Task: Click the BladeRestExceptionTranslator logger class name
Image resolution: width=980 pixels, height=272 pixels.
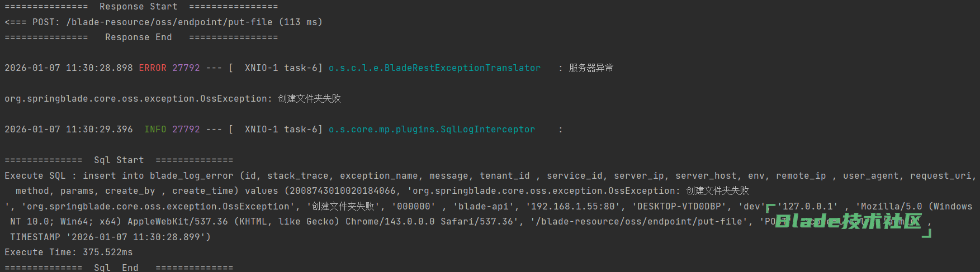Action: coord(434,68)
